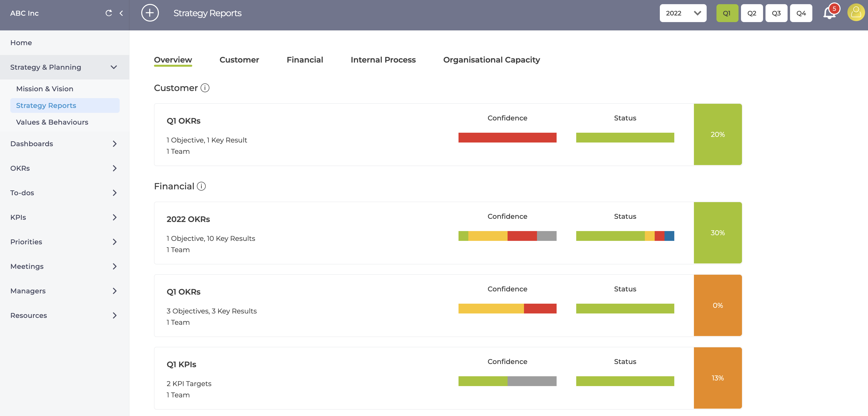
Task: Select the Q4 quarter toggle
Action: tap(801, 13)
